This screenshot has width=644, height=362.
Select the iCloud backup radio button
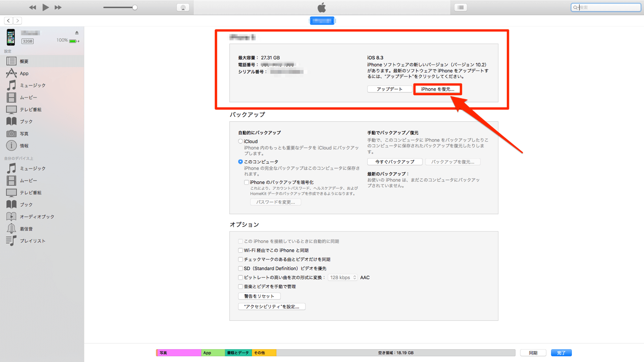pos(241,142)
